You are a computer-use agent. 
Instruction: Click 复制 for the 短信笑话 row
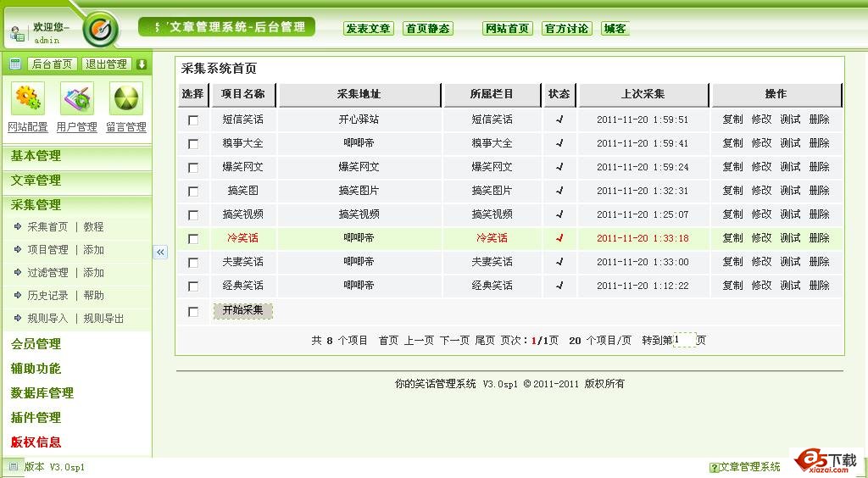(733, 119)
